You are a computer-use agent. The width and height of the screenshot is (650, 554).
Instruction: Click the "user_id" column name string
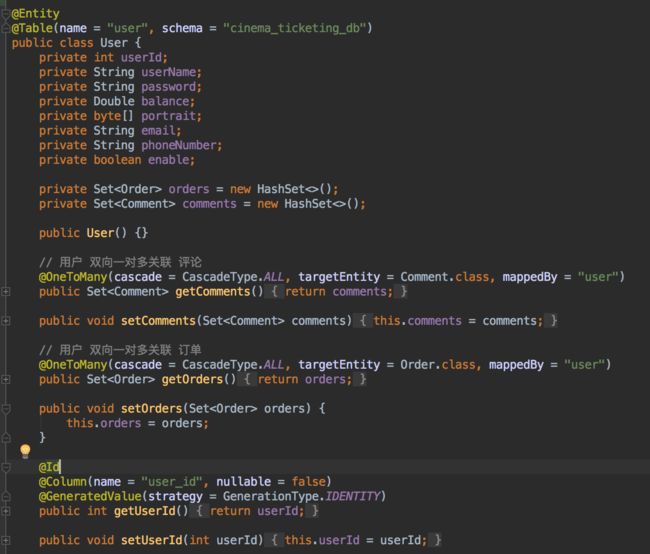(x=172, y=481)
